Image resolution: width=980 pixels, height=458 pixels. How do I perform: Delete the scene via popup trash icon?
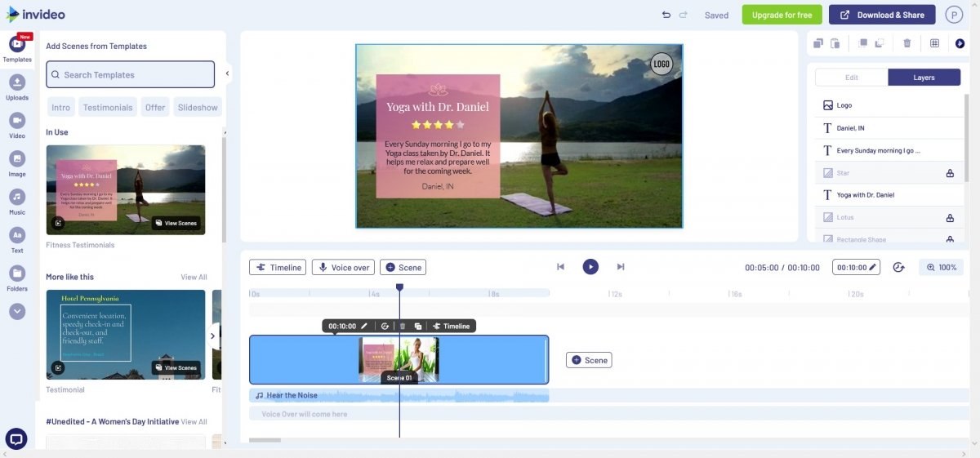[403, 326]
